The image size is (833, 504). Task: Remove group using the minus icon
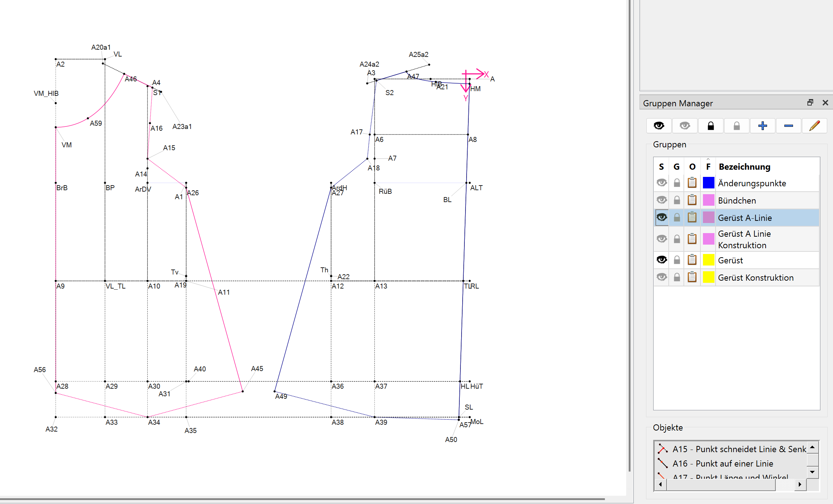788,126
